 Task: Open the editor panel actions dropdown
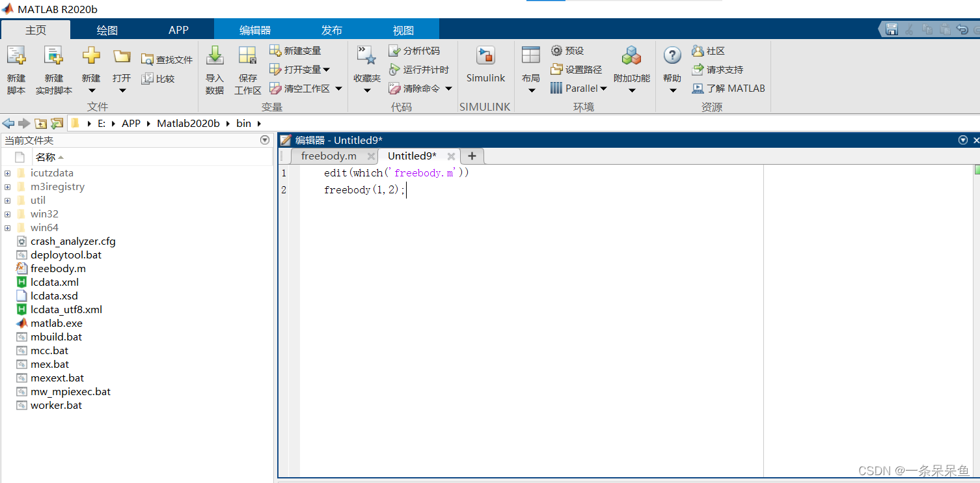tap(963, 140)
